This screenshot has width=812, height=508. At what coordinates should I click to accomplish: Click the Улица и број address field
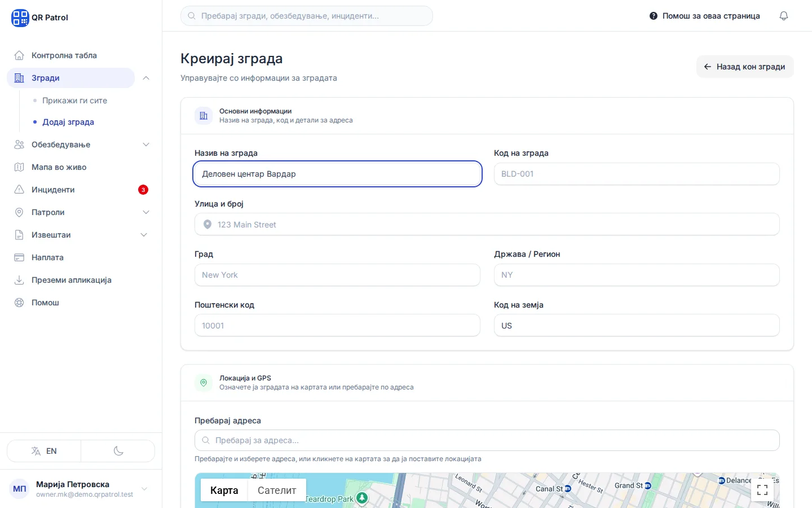coord(487,225)
